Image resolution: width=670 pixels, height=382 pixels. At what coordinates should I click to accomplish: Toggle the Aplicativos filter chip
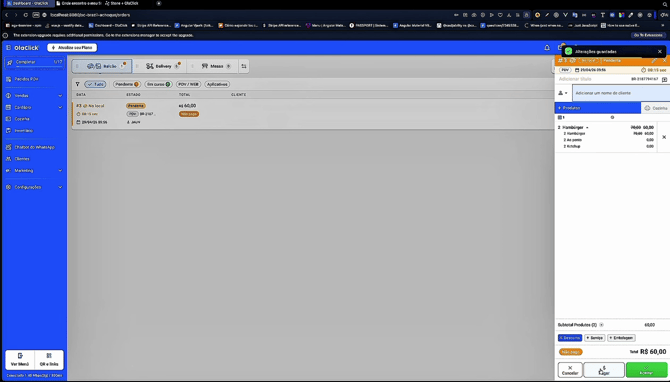[217, 84]
